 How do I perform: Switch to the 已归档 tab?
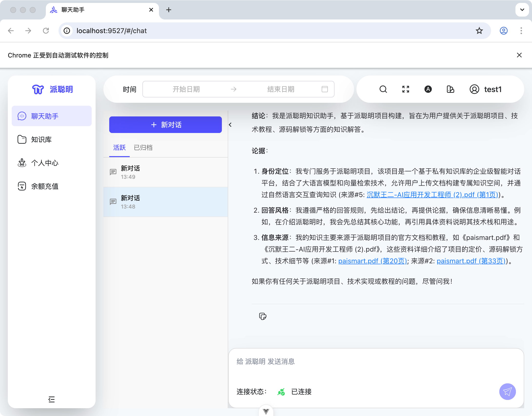(x=143, y=148)
